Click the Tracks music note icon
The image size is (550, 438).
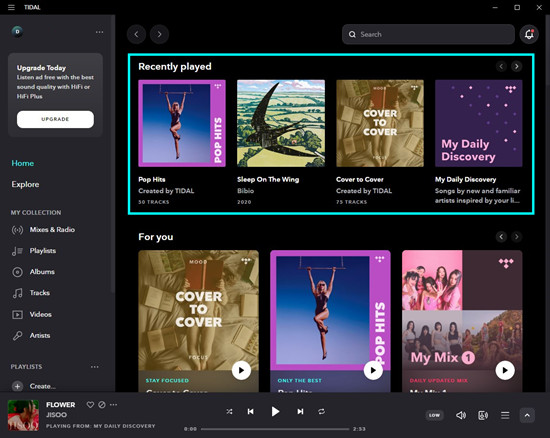click(17, 293)
